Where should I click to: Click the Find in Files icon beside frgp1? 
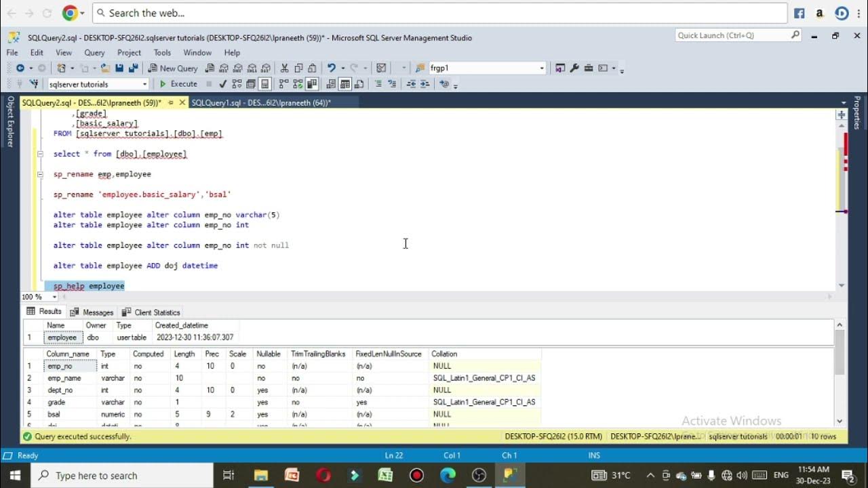click(x=420, y=68)
